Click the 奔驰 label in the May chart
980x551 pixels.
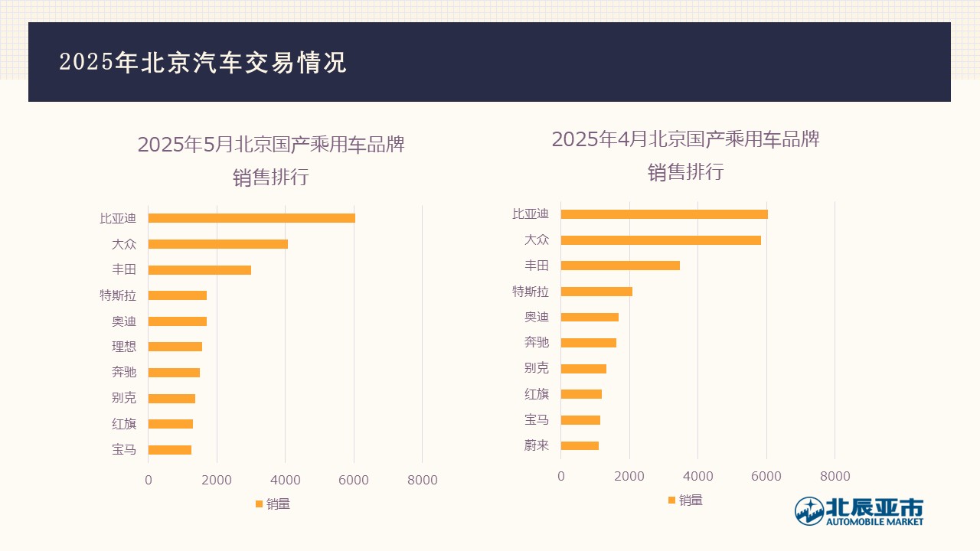click(124, 372)
